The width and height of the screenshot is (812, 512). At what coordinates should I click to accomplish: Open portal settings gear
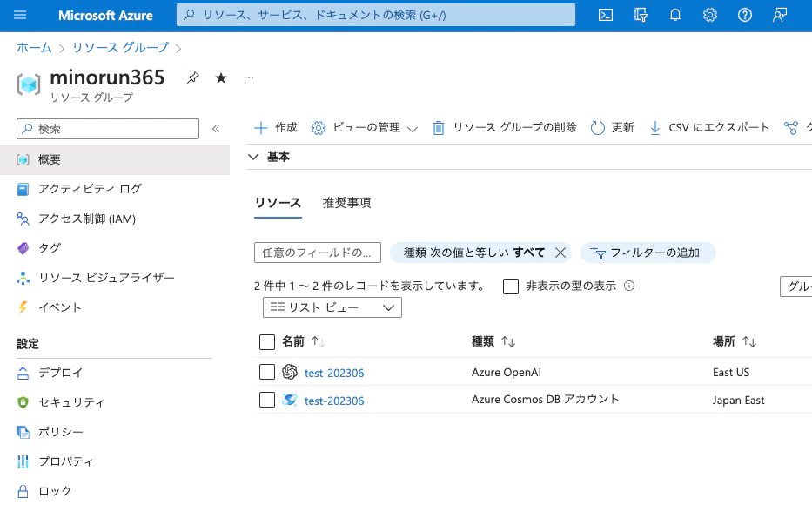[x=710, y=15]
